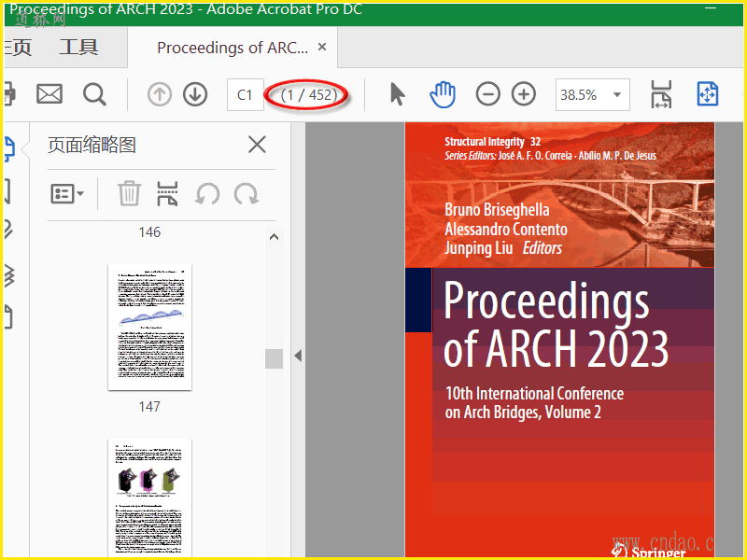
Task: Minimize the Acrobat window
Action: [x=711, y=8]
